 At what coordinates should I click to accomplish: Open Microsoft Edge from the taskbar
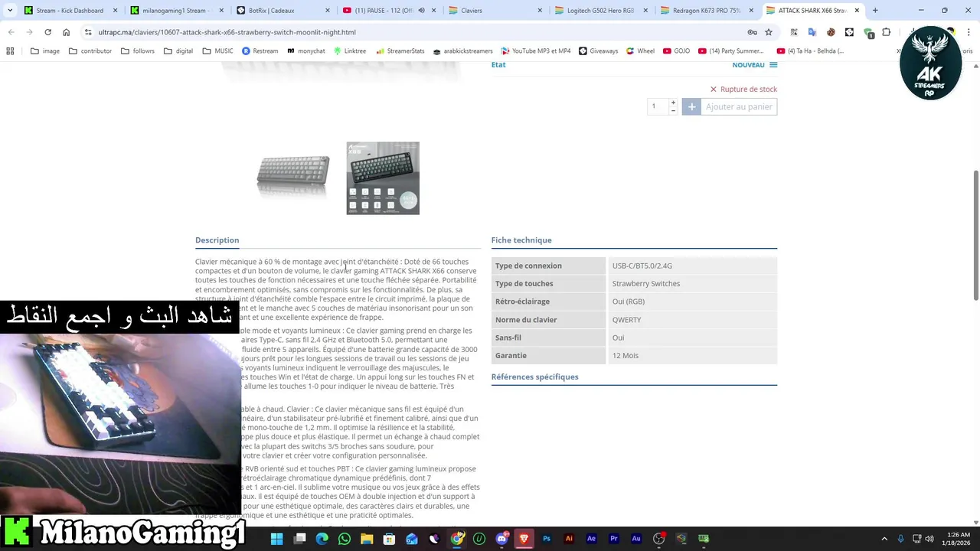click(x=322, y=539)
